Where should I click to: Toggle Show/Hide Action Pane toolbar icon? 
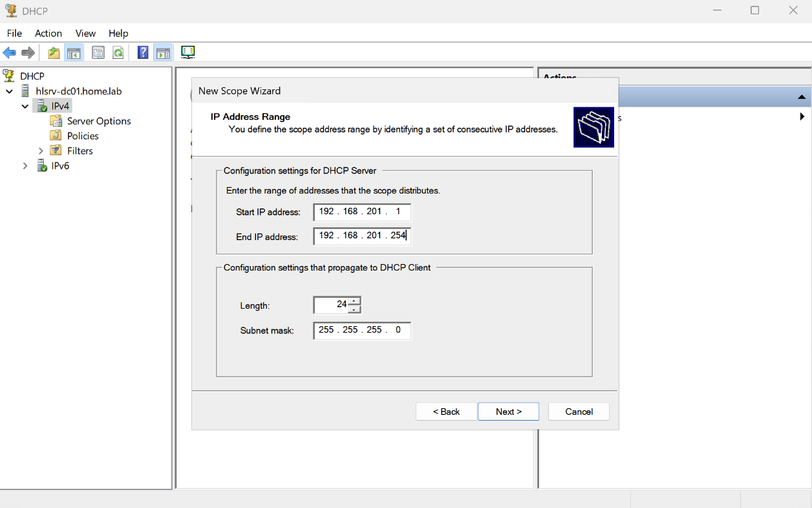point(163,53)
